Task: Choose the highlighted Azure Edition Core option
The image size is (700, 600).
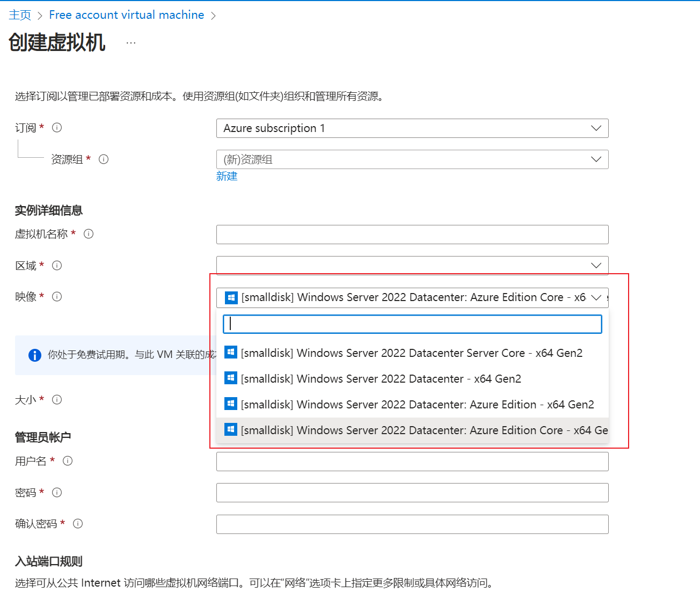Action: tap(412, 430)
